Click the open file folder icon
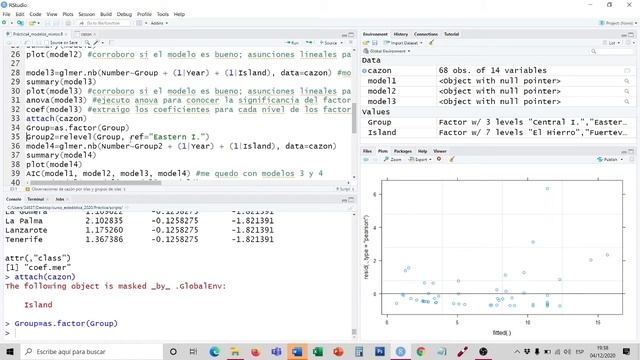Screen dimensions: 640x360 pyautogui.click(x=33, y=23)
